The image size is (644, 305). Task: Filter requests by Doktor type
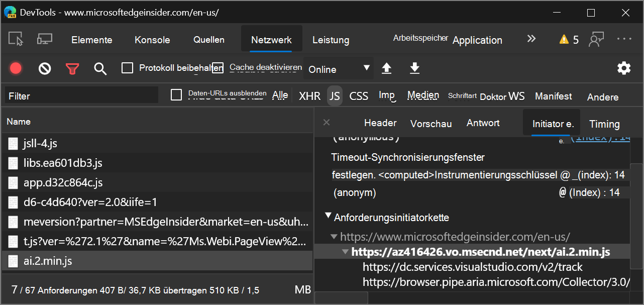[493, 96]
